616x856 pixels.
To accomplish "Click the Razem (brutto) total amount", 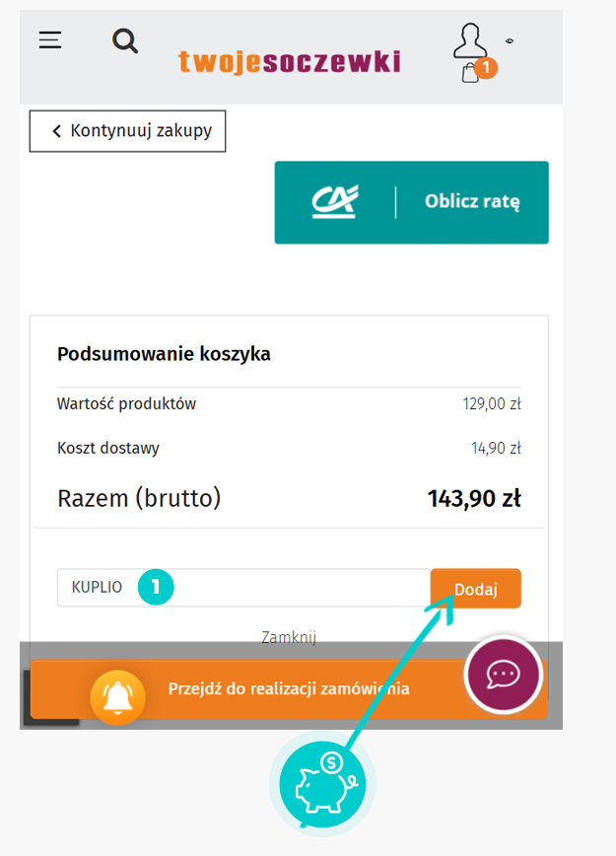I will coord(474,498).
